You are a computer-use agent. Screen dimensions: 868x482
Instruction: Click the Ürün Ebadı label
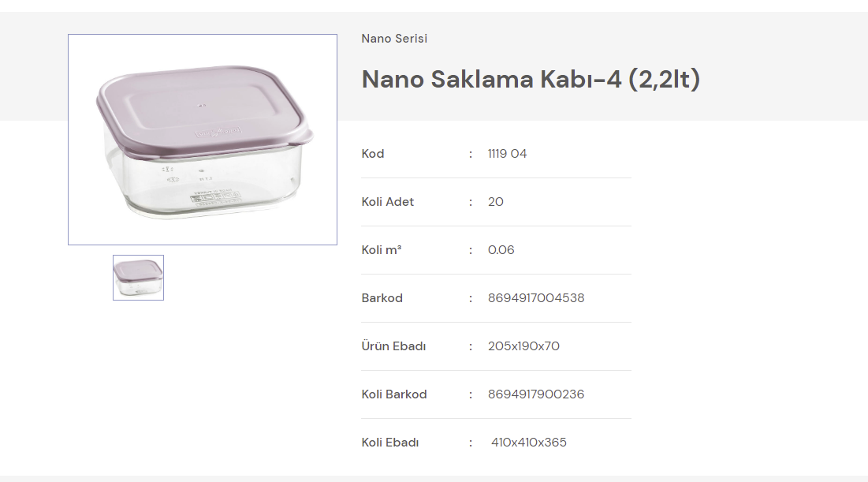tap(393, 346)
